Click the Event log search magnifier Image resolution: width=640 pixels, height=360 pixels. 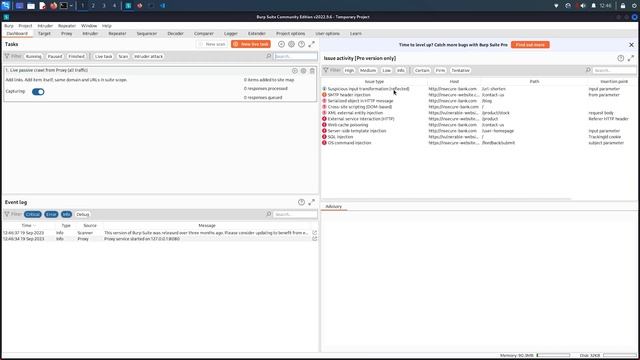[x=269, y=214]
